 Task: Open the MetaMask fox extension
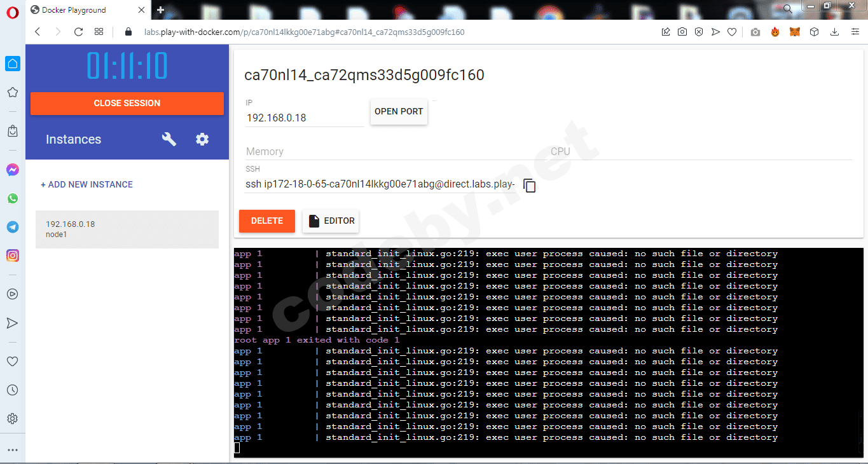click(x=795, y=32)
